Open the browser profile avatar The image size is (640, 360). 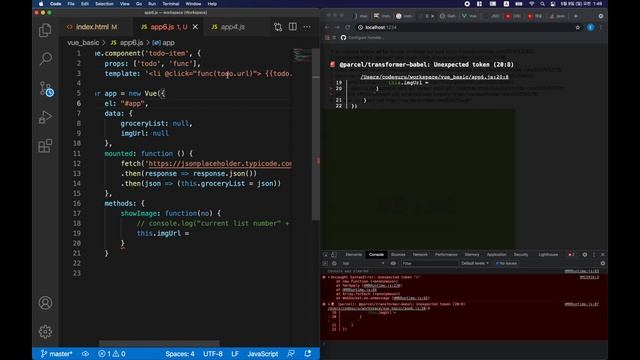(x=591, y=27)
